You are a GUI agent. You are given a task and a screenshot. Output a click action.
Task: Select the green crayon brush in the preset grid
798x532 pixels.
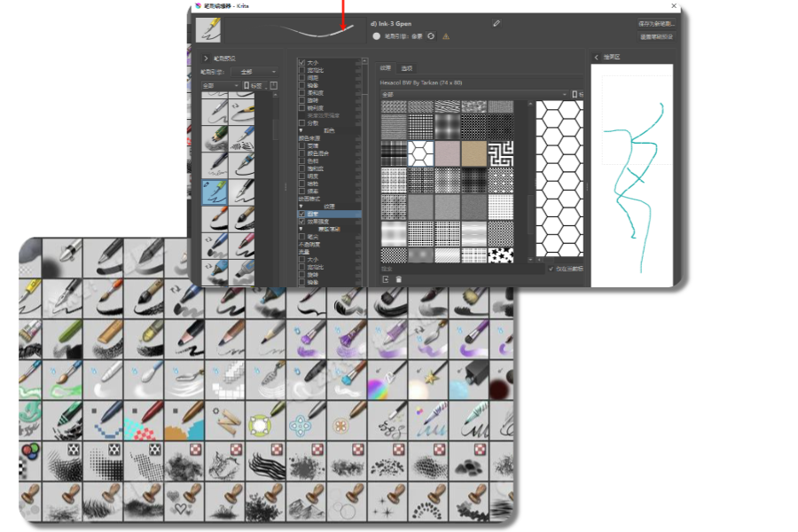(62, 339)
